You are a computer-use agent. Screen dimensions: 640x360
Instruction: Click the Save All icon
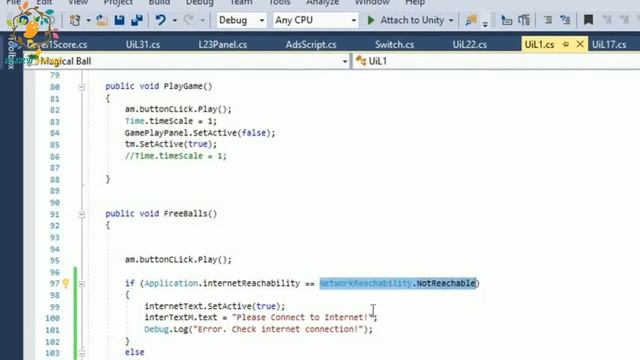coord(137,20)
